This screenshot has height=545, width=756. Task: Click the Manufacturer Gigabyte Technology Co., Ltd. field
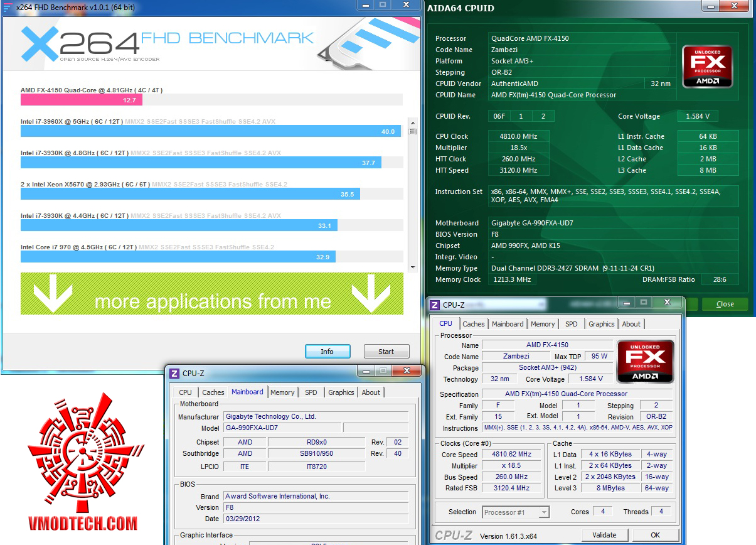316,416
